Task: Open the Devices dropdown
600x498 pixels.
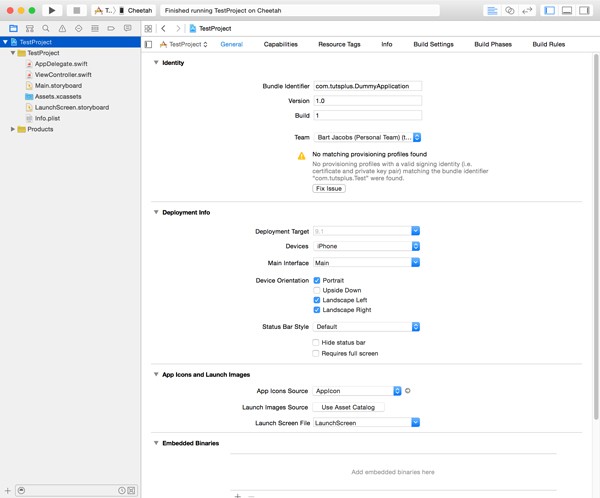Action: pyautogui.click(x=367, y=246)
